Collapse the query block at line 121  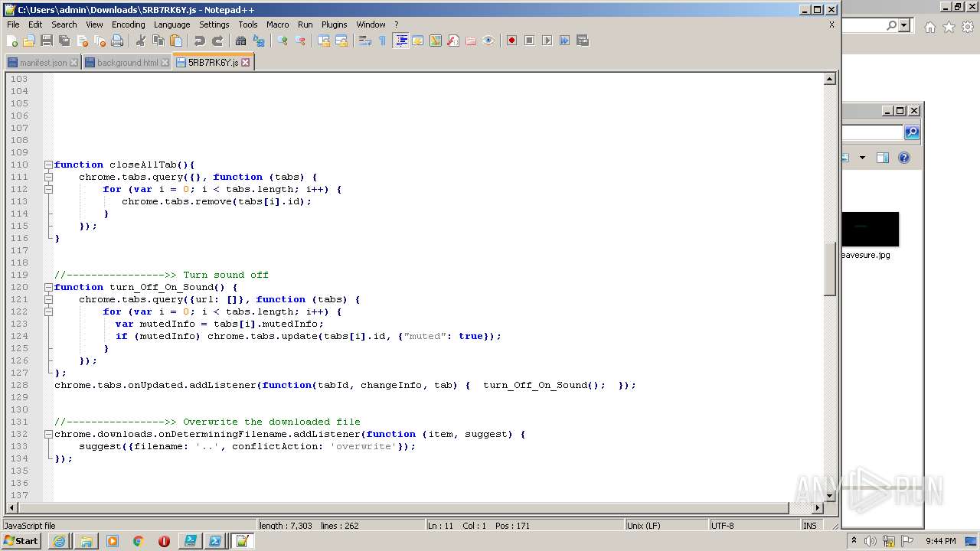(x=48, y=299)
